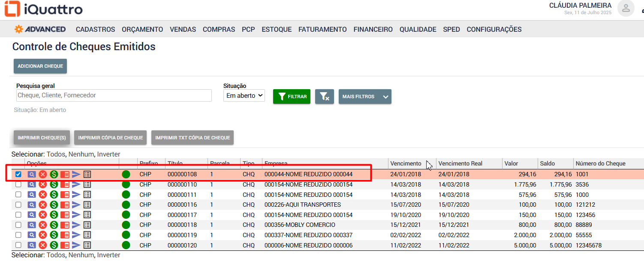Uncheck the checkbox for título 000000108
Viewport: 644px width, 265px height.
18,175
